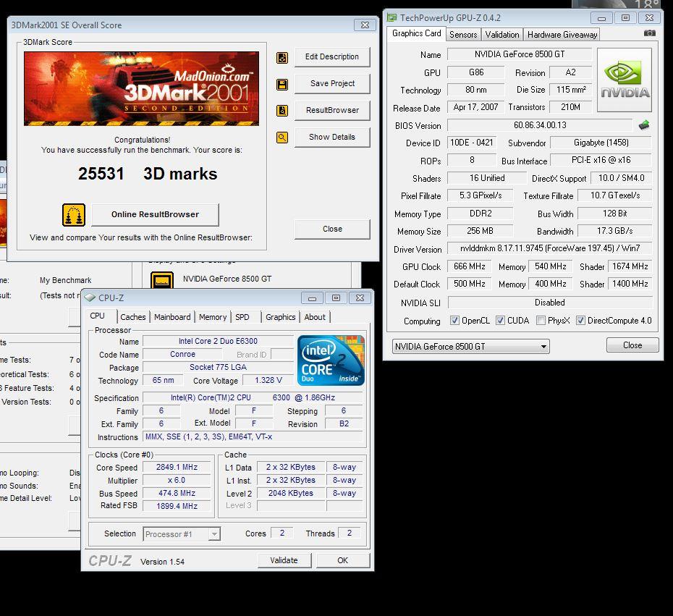This screenshot has width=673, height=616.
Task: Toggle the CUDA checkbox
Action: 500,320
